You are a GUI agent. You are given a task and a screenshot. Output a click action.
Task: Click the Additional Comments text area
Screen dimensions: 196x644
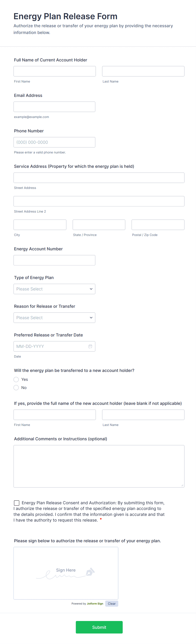click(99, 465)
